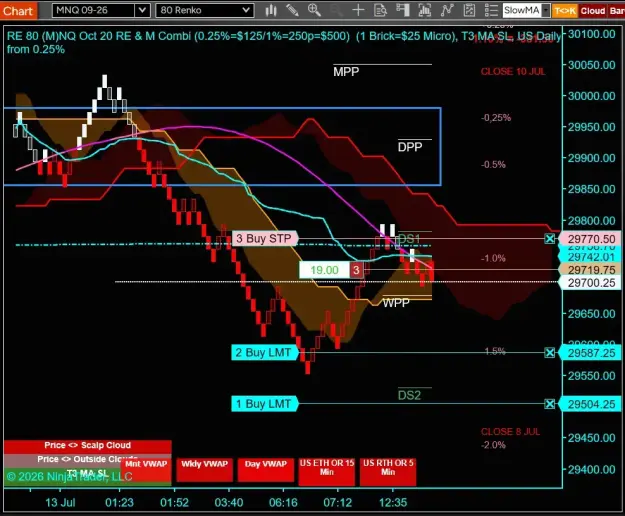This screenshot has width=625, height=516.
Task: Open the SlowMA selector dropdown arrow
Action: (546, 10)
